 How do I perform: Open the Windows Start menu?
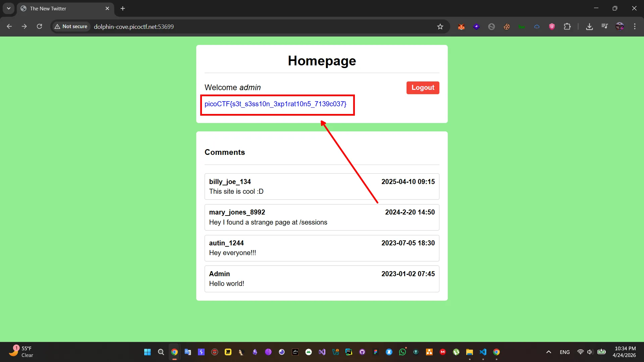point(147,352)
